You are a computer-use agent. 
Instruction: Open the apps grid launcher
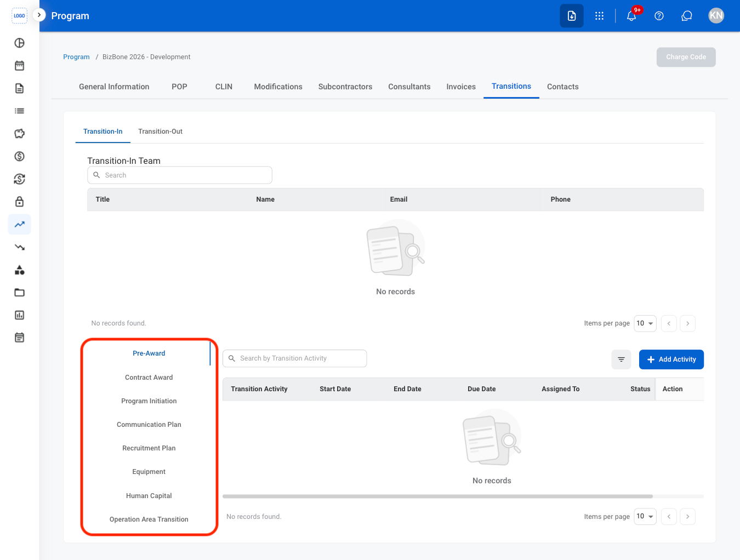coord(599,16)
